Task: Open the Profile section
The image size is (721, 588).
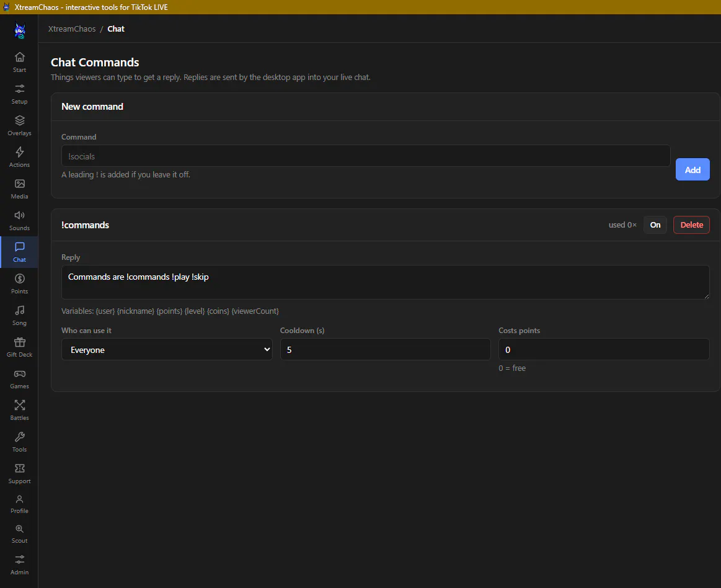Action: pos(19,504)
